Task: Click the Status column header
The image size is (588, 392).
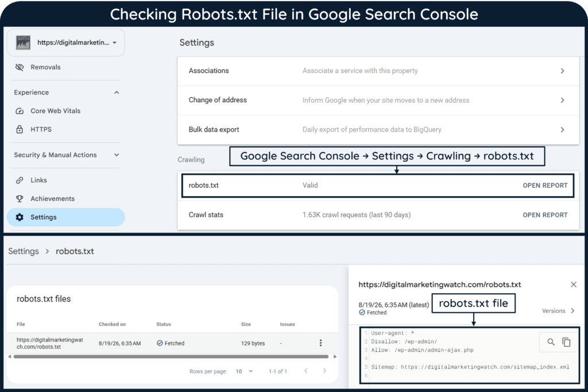Action: point(164,324)
